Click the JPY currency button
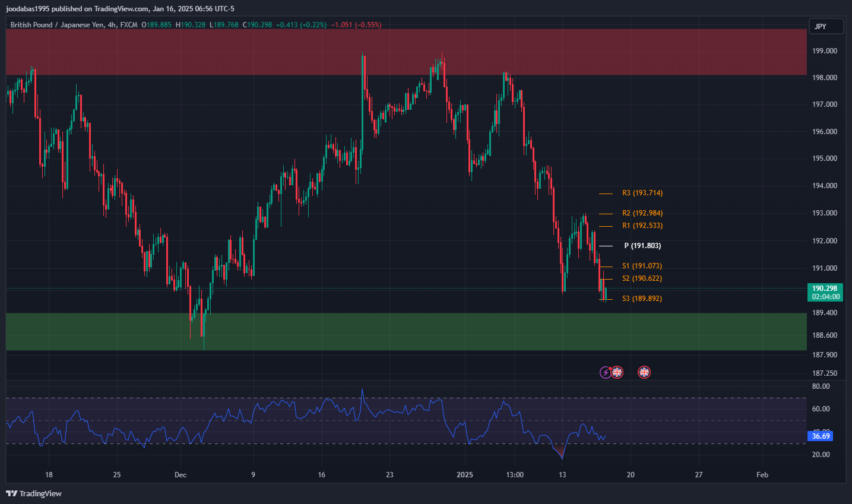Viewport: 852px width, 504px height. pos(826,26)
